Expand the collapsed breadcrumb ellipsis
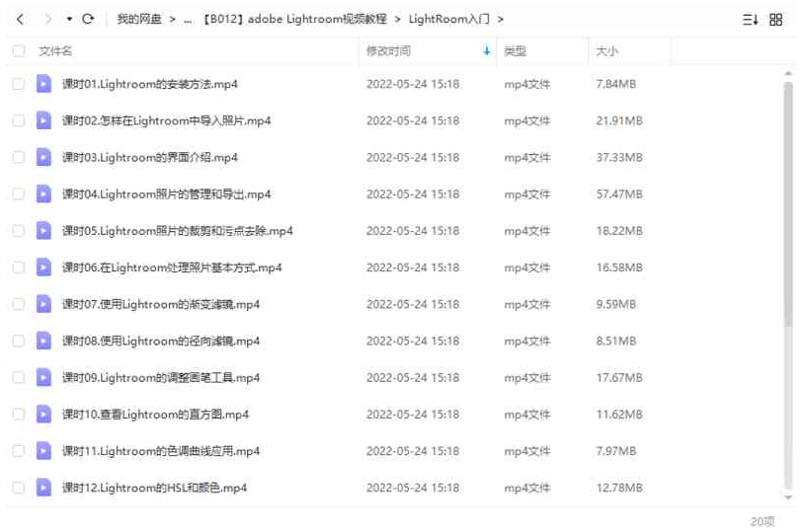This screenshot has height=532, width=802. 188,20
